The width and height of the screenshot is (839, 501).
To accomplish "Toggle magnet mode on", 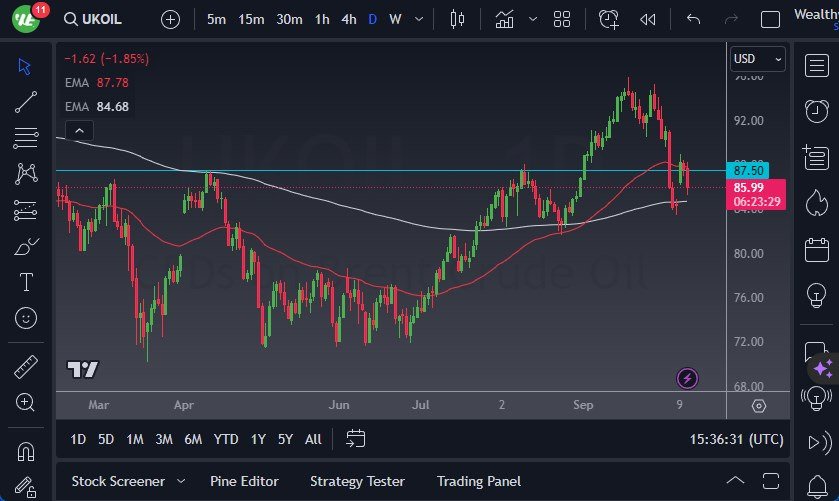I will [x=27, y=451].
